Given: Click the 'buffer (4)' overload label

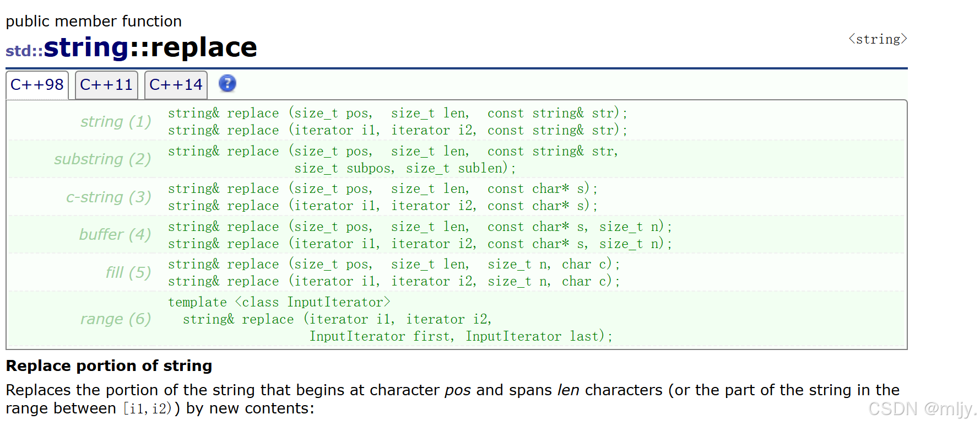Looking at the screenshot, I should 115,234.
